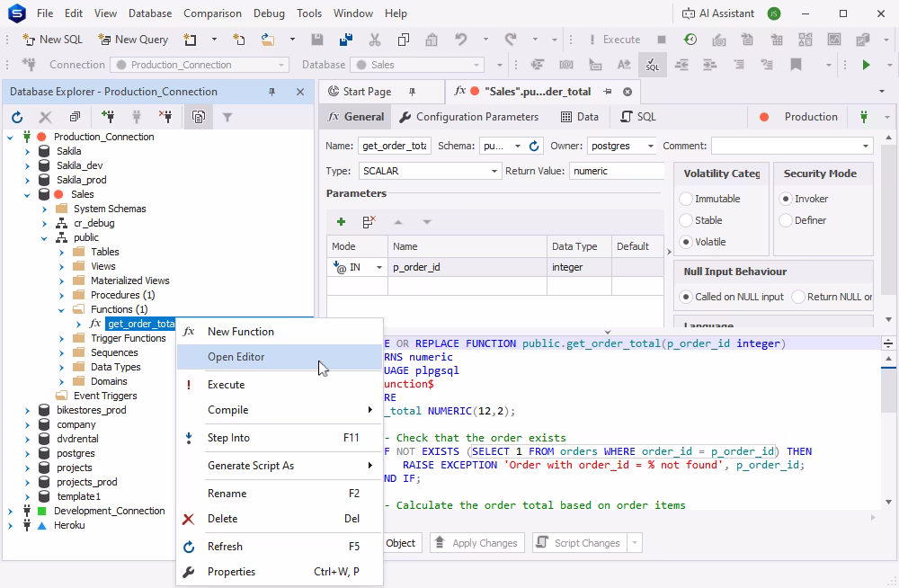This screenshot has width=899, height=588.
Task: Click the Cut scissors icon
Action: (374, 40)
